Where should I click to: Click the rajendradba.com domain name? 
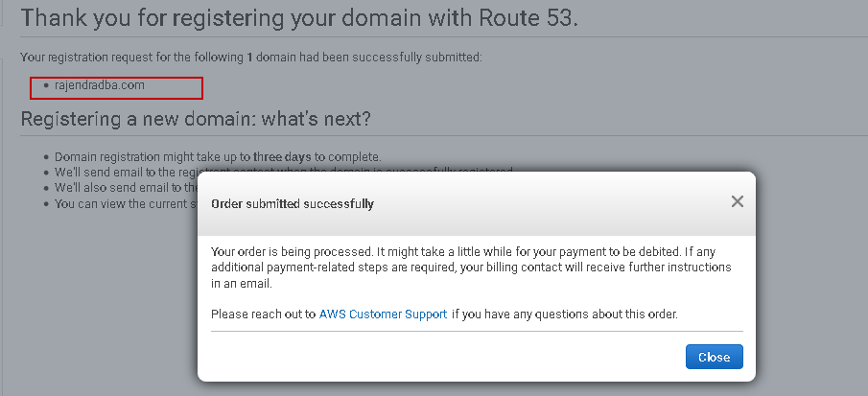(100, 85)
